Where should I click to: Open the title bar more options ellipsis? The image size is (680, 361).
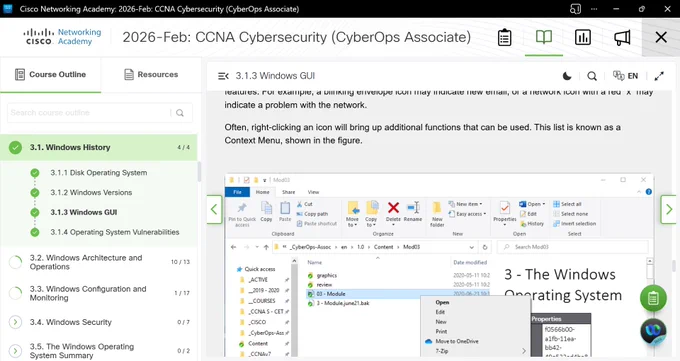click(x=594, y=9)
